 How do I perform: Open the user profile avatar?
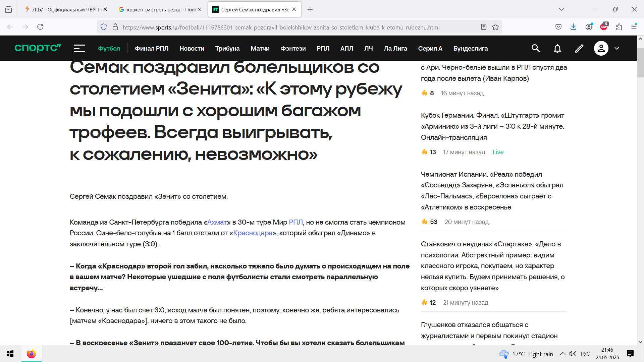(601, 48)
